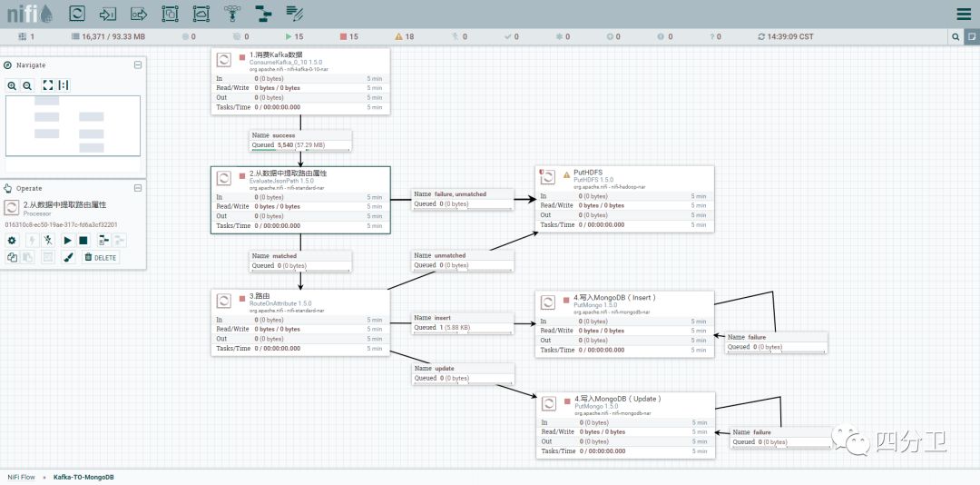
Task: Select the Processor component in the toolbar
Action: pyautogui.click(x=77, y=14)
